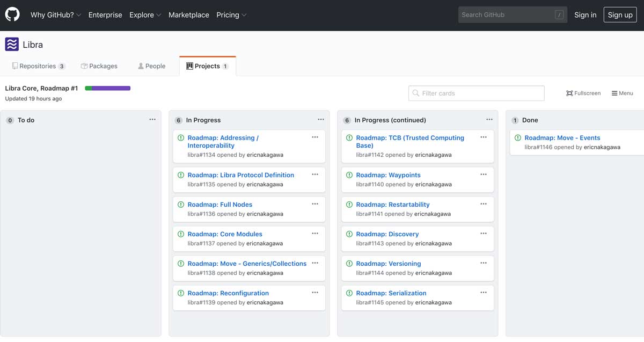Open the To do column options menu

coord(152,120)
